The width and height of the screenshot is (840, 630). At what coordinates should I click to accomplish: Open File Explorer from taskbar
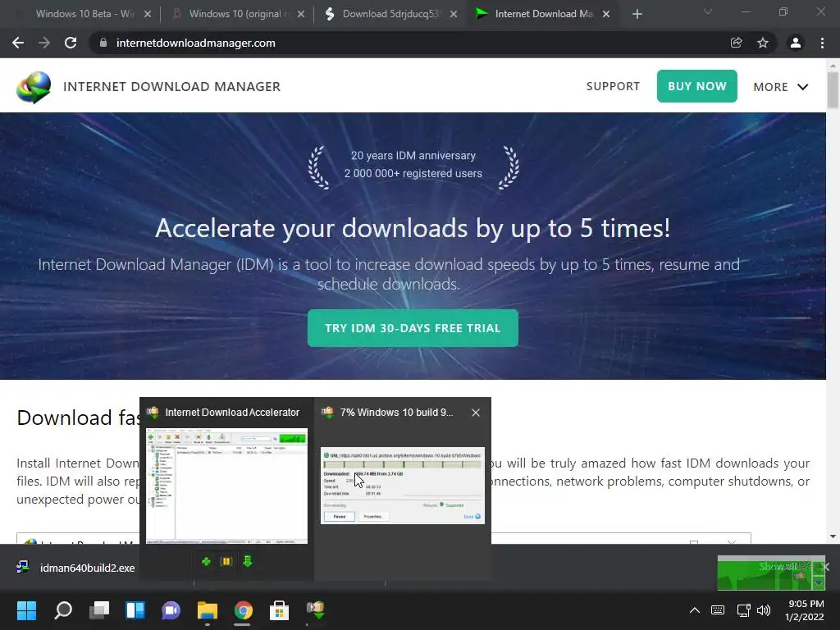[208, 610]
